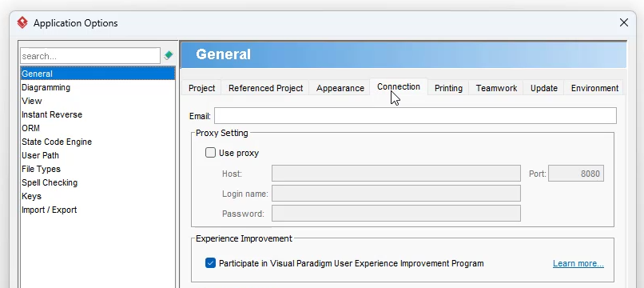This screenshot has width=644, height=288.
Task: Open the Environment tab
Action: [594, 88]
